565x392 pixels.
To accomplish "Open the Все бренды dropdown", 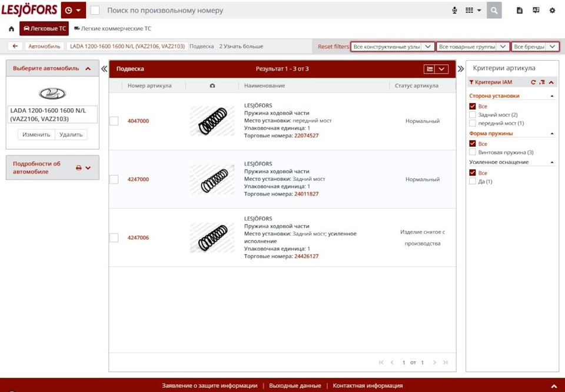I will tap(535, 47).
